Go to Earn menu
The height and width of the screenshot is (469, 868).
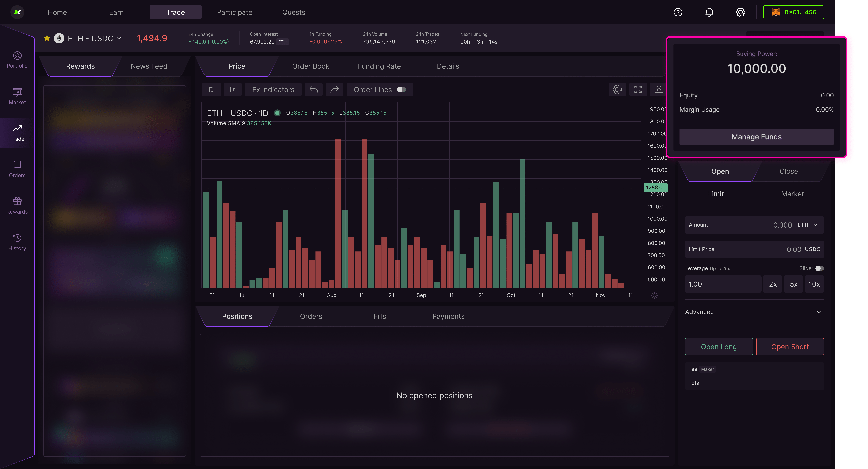tap(116, 12)
